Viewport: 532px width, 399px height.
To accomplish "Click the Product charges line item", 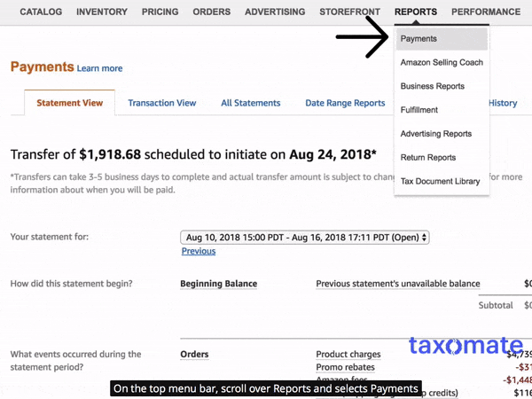I will (x=348, y=354).
